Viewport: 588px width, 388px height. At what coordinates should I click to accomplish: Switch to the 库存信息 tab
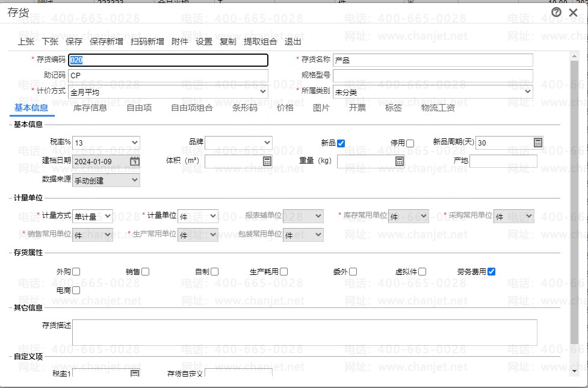pos(90,108)
